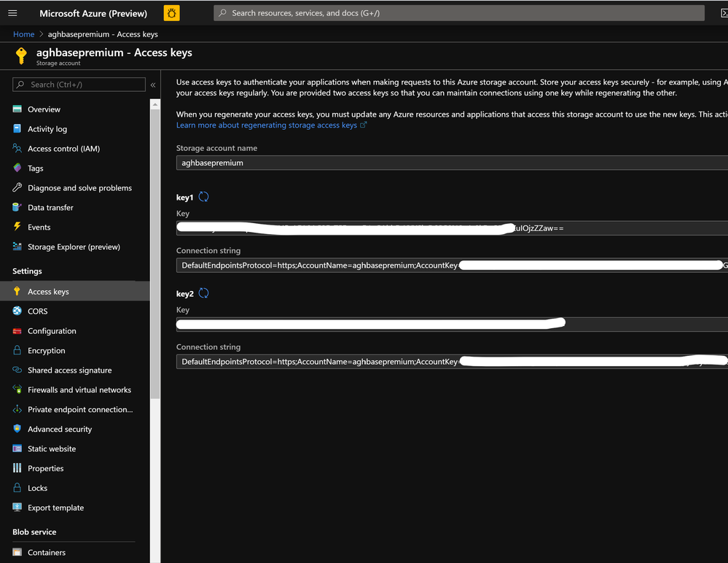The height and width of the screenshot is (563, 728).
Task: Open Firewalls and virtual networks
Action: point(74,389)
